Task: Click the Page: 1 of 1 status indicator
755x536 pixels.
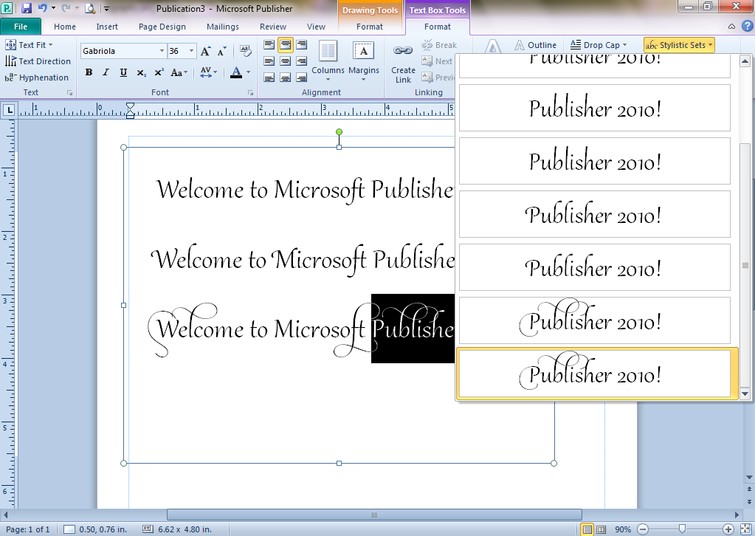Action: pyautogui.click(x=27, y=529)
